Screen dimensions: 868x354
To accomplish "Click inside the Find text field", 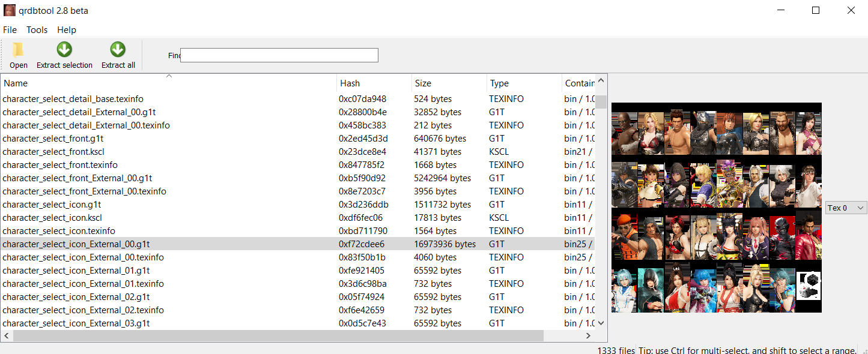I will click(x=279, y=55).
